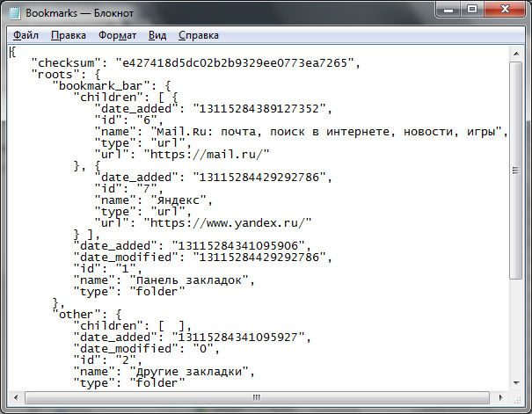The height and width of the screenshot is (414, 532).
Task: Click the horizontal scrollbar left arrow
Action: point(16,397)
